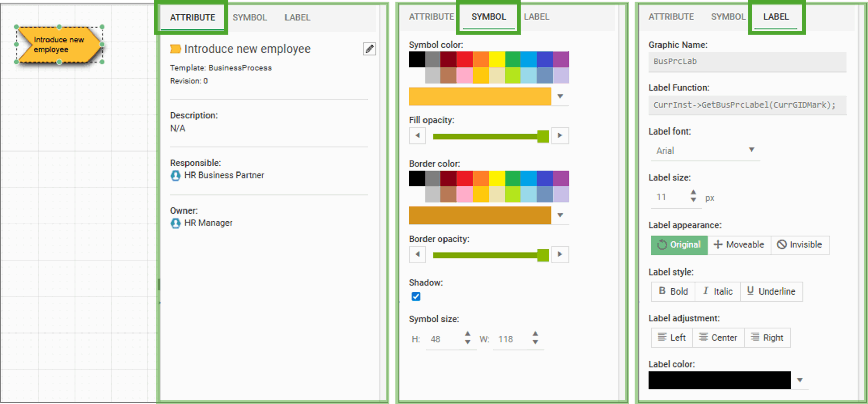Click the Border opacity right arrow
Screen dimensions: 868x404
(560, 254)
